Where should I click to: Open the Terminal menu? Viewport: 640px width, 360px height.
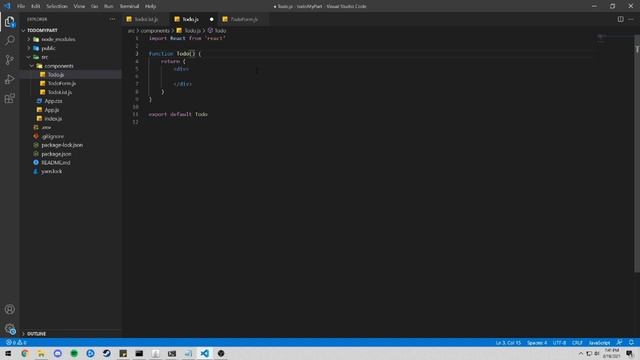[x=129, y=6]
